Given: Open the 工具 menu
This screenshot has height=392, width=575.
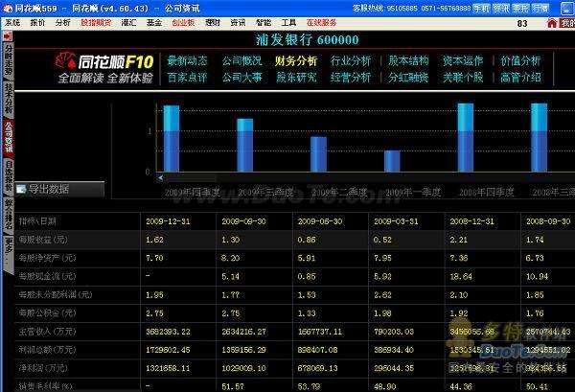Looking at the screenshot, I should coord(288,23).
